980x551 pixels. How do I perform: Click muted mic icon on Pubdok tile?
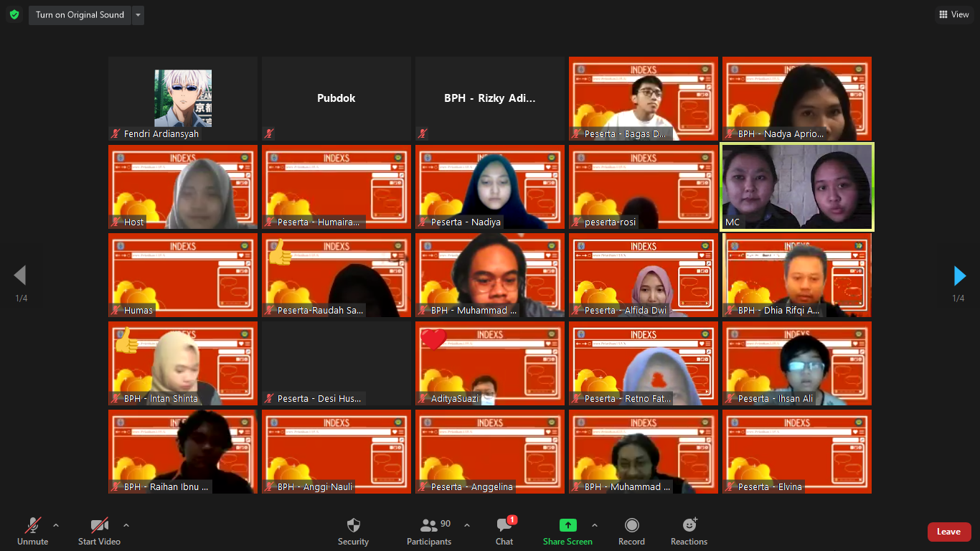click(x=269, y=133)
